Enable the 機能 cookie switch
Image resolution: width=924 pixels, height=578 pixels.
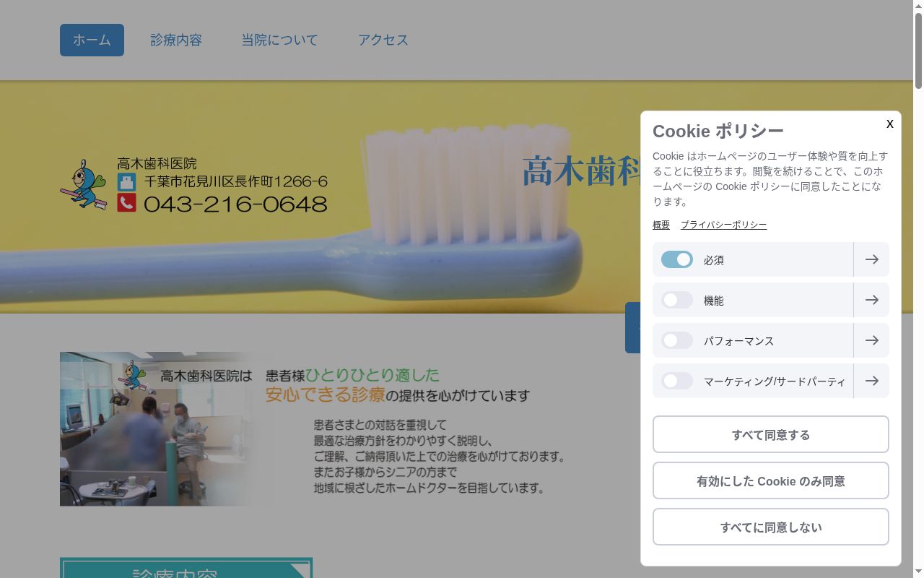677,300
